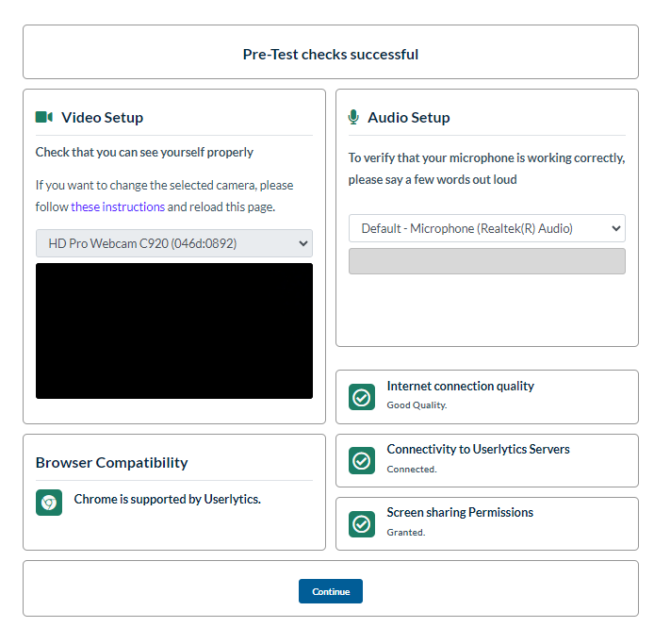Click the 'Audio Setup' heading

pyautogui.click(x=408, y=118)
